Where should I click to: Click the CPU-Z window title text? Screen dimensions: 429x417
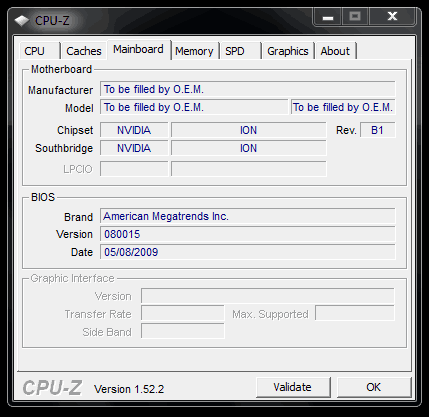(52, 21)
